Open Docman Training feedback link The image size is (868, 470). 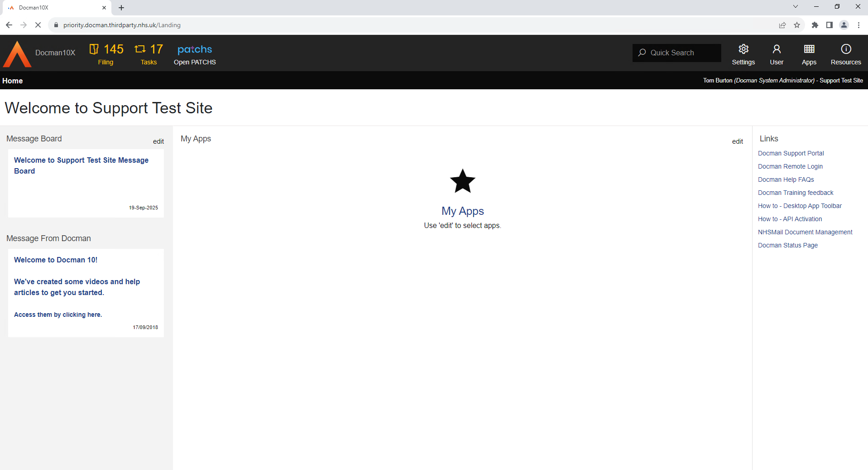796,193
